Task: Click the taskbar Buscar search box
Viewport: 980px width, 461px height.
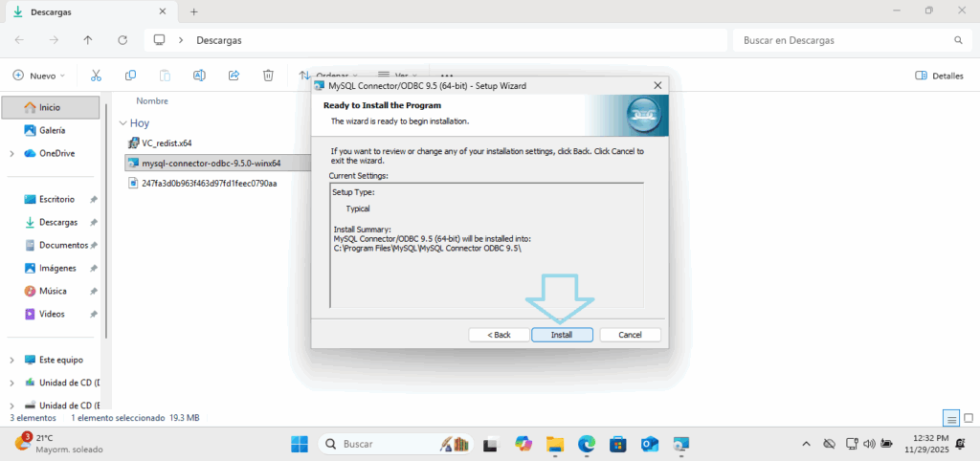Action: (x=396, y=444)
